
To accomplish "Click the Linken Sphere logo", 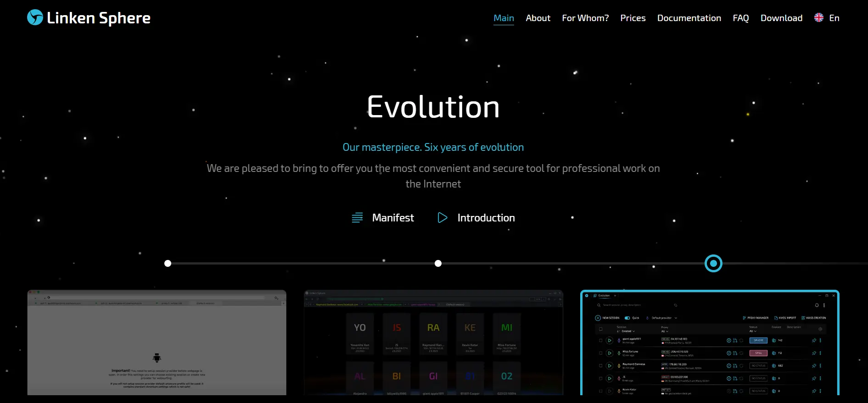I will [x=89, y=18].
